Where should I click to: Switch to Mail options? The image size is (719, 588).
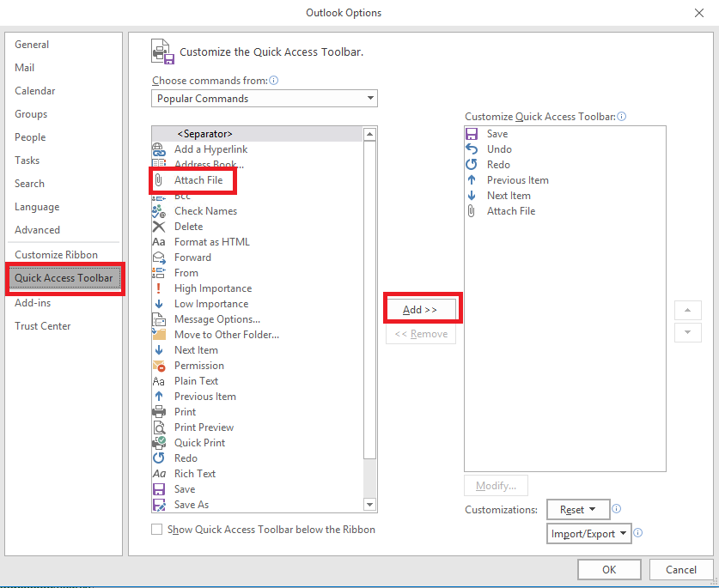click(24, 68)
